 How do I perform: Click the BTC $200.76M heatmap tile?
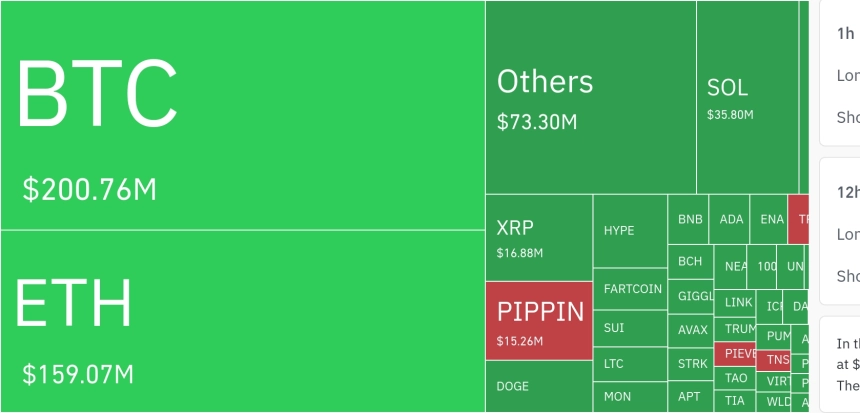(x=242, y=115)
